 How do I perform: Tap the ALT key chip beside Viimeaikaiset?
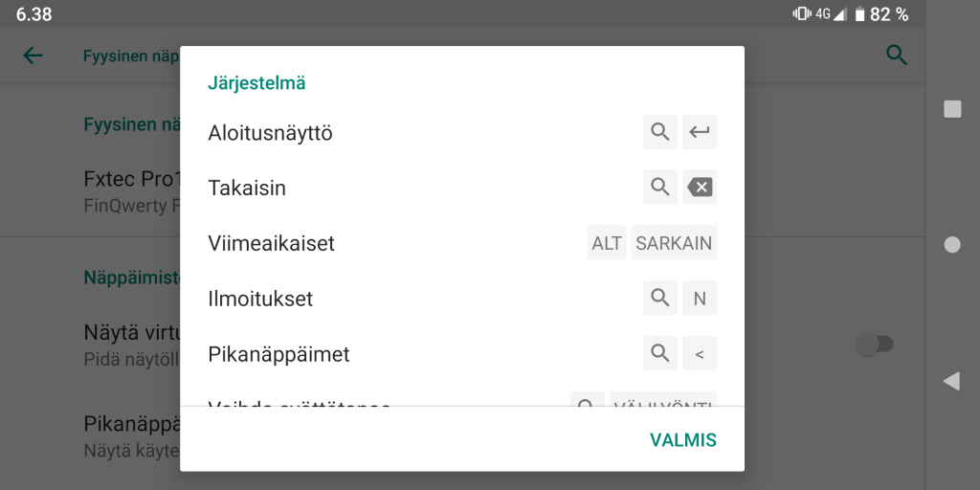(x=606, y=242)
